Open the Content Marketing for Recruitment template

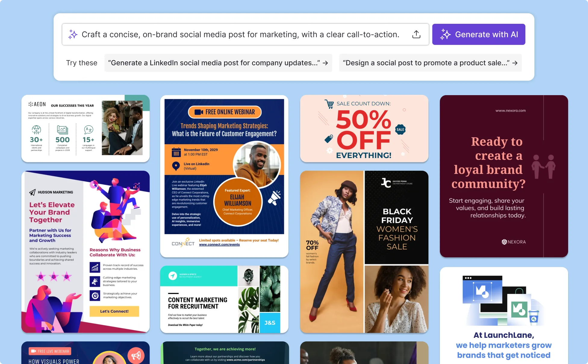[x=224, y=299]
